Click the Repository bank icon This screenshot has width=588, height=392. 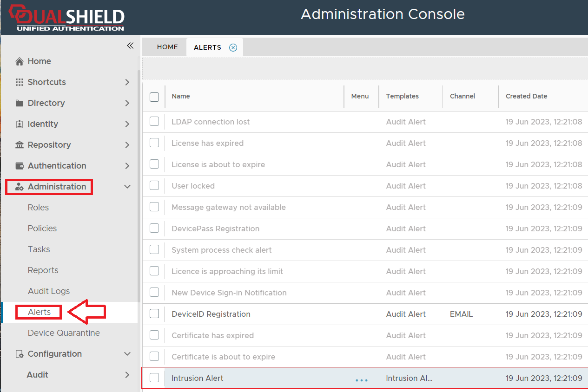pos(20,145)
